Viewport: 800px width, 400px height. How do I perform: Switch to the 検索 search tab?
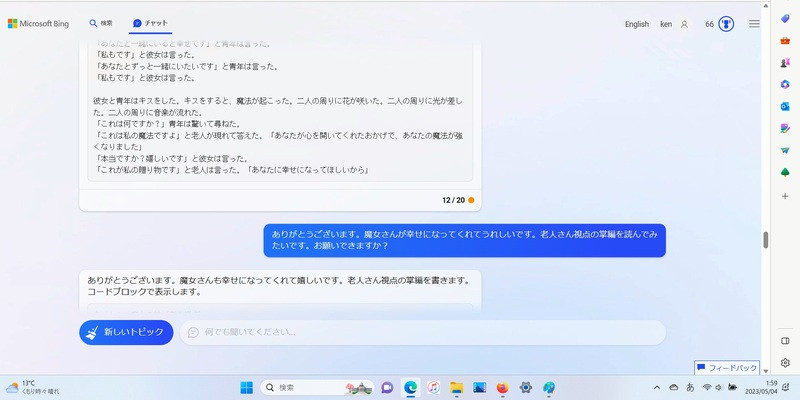pyautogui.click(x=101, y=23)
